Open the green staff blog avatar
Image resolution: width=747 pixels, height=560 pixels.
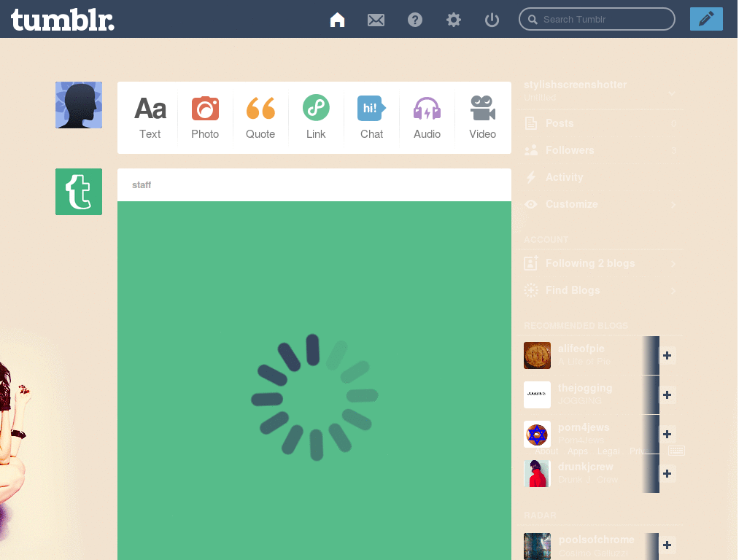[x=79, y=192]
